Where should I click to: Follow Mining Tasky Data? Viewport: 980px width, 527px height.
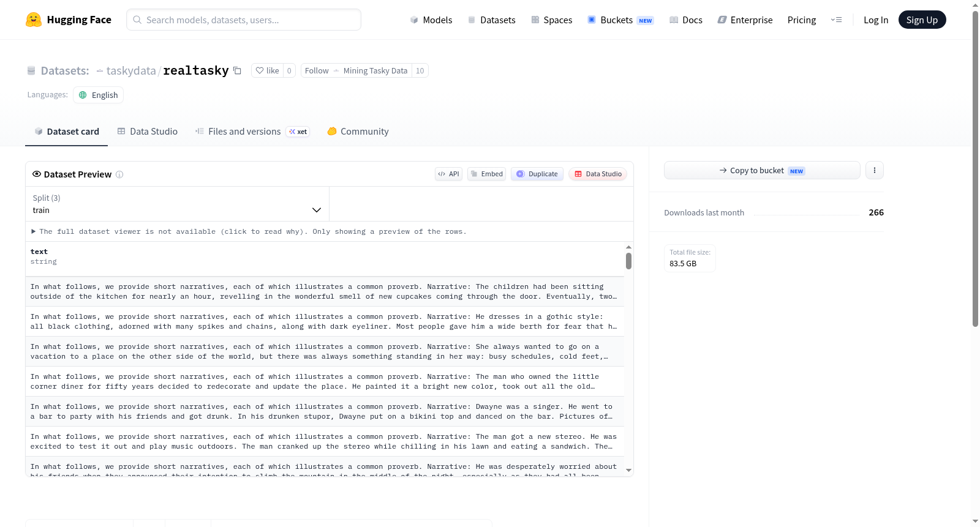click(356, 70)
